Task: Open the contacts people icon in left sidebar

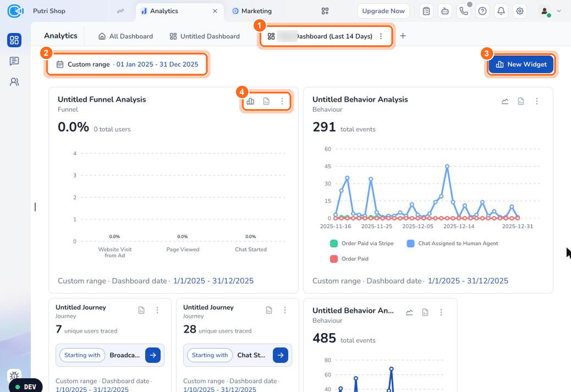Action: (x=14, y=82)
